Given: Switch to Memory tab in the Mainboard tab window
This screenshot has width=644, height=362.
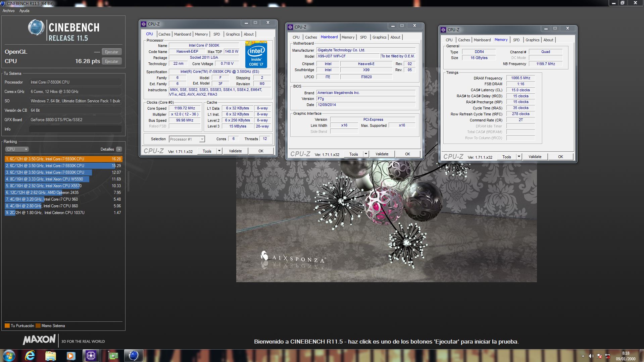Looking at the screenshot, I should tap(348, 37).
